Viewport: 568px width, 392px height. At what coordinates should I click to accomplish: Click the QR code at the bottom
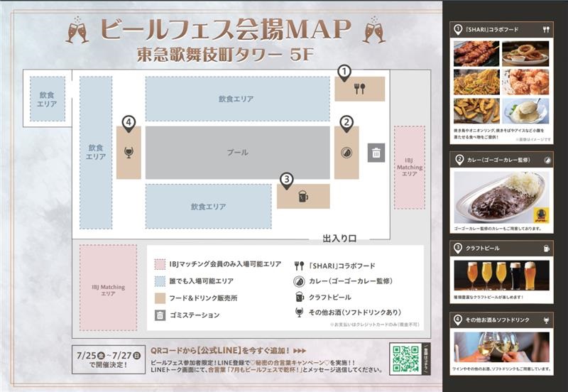(x=405, y=358)
